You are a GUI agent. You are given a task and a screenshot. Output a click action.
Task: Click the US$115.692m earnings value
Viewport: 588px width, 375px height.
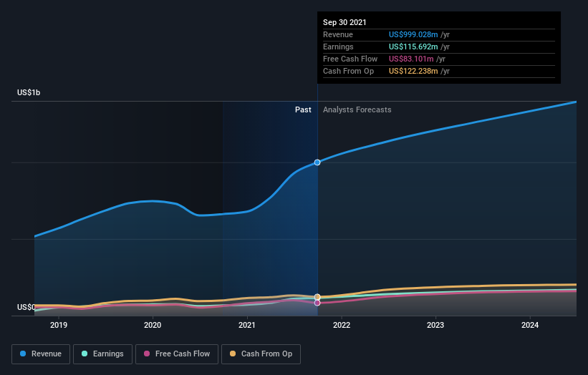click(x=413, y=47)
